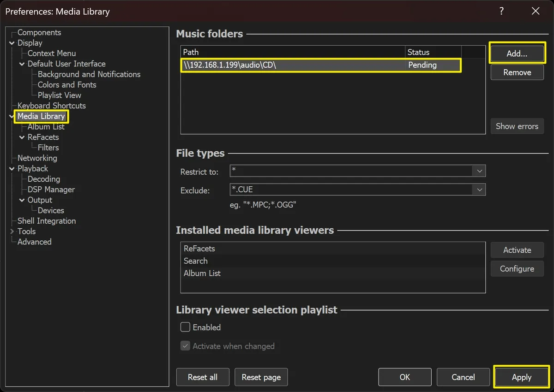Open the Restrict to dropdown arrow
Image resolution: width=554 pixels, height=392 pixels.
pos(479,171)
